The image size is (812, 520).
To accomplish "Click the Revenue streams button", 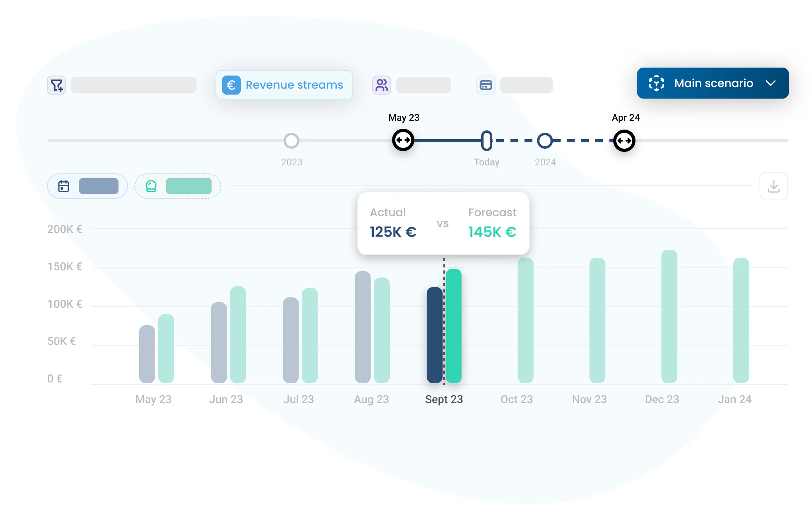I will click(x=284, y=85).
